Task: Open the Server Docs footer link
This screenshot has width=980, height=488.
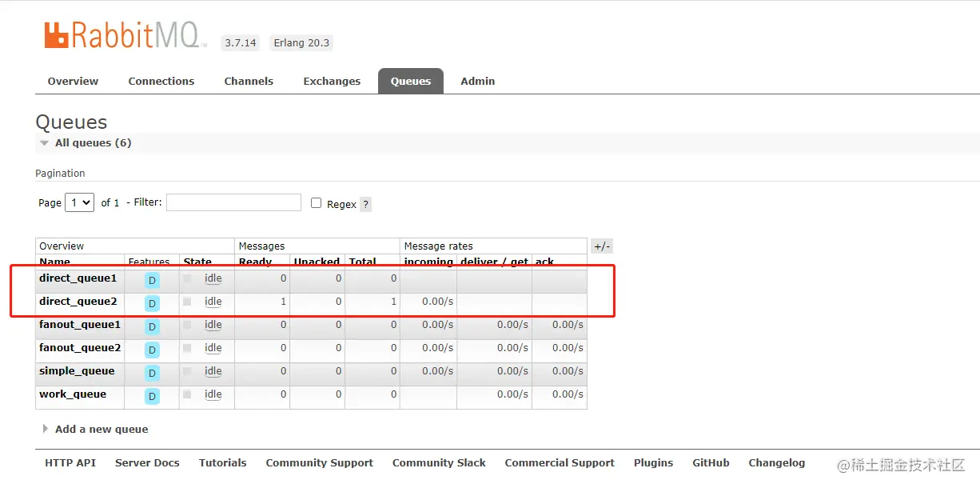Action: click(x=147, y=462)
